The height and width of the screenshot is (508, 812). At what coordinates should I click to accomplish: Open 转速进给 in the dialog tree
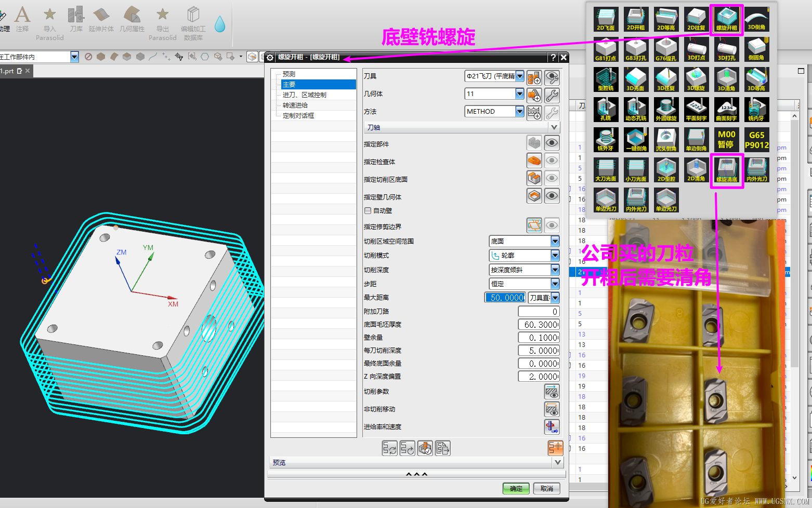pos(295,105)
